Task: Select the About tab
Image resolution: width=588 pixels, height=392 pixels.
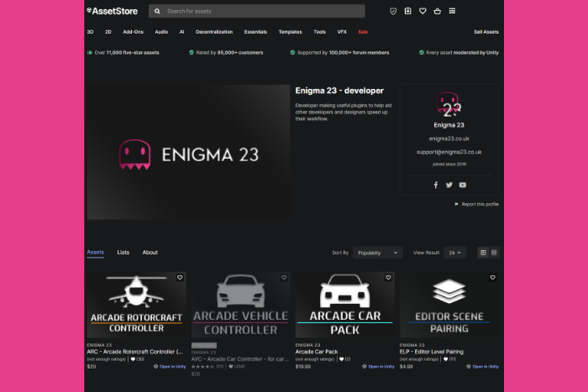Action: point(150,253)
